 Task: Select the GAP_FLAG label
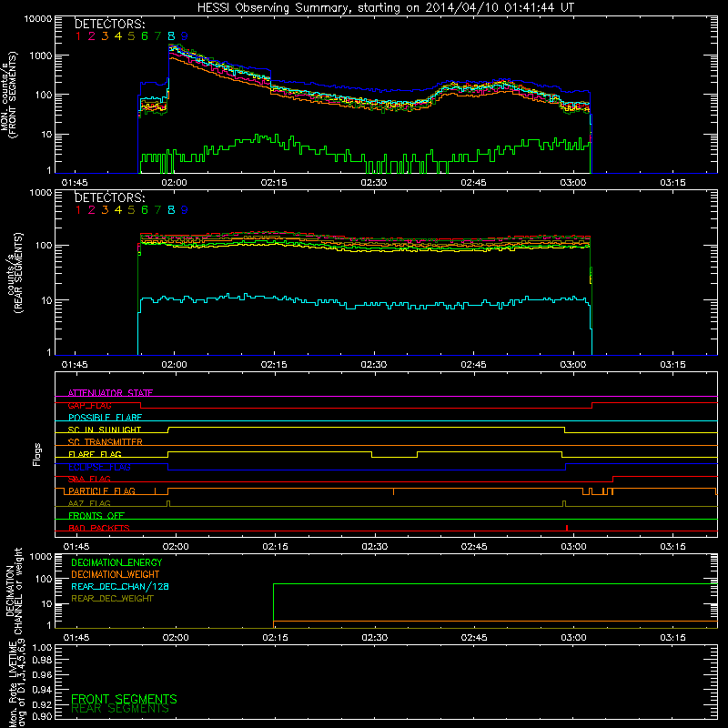pyautogui.click(x=89, y=405)
